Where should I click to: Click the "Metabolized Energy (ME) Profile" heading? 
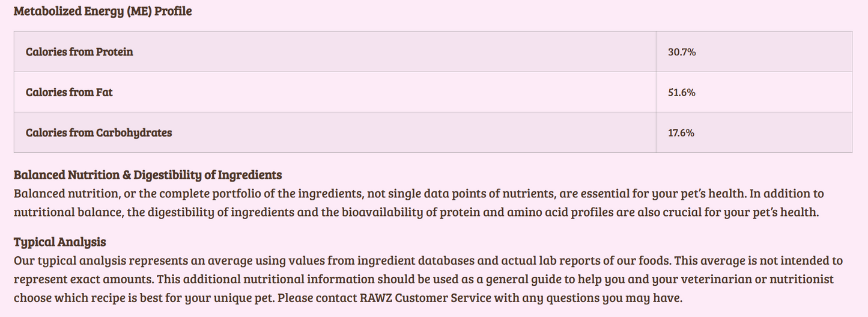(x=103, y=11)
